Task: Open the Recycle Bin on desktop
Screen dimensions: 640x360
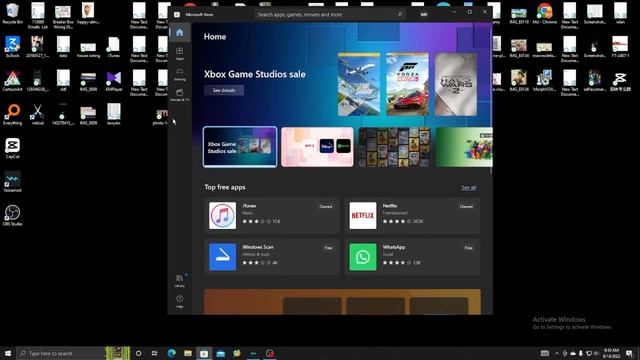Action: [12, 13]
